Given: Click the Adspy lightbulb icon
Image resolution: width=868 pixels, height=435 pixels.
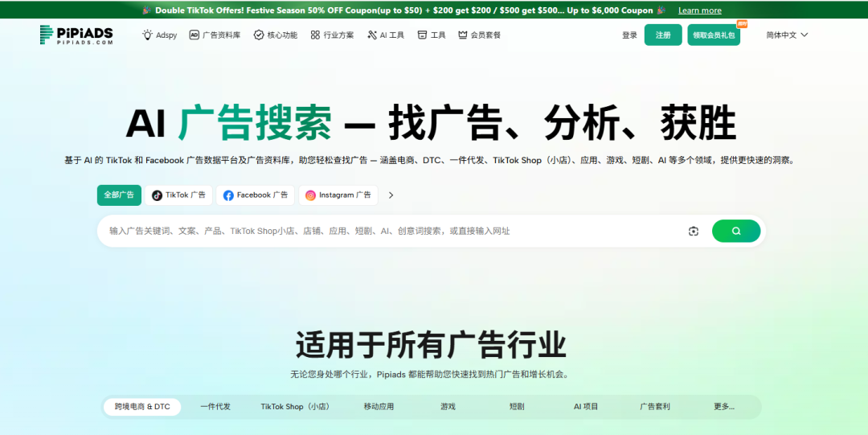Looking at the screenshot, I should (x=147, y=35).
